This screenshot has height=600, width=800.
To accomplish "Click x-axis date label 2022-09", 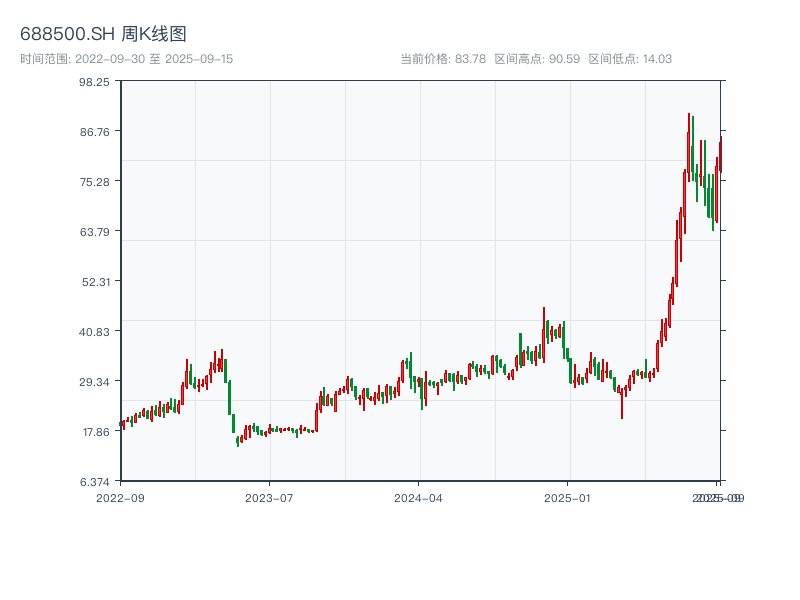I will [x=120, y=498].
